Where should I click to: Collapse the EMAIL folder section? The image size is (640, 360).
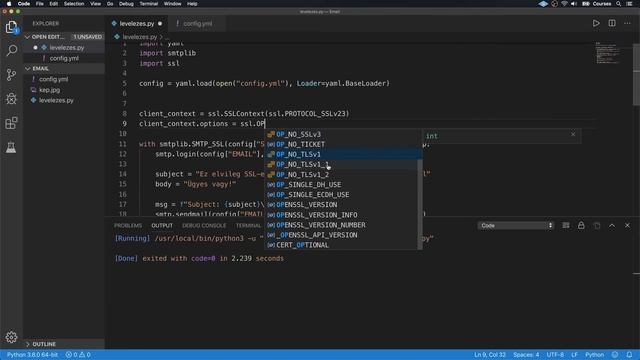click(64, 69)
